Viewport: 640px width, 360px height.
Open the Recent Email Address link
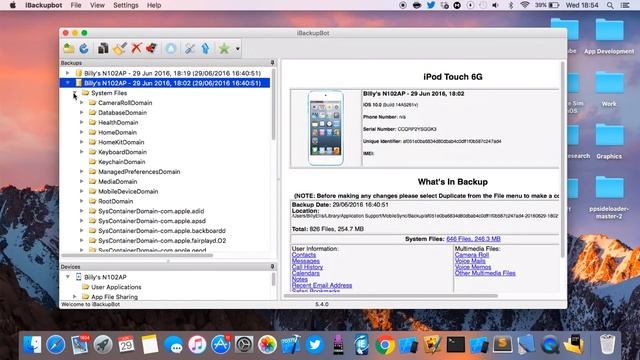click(322, 285)
